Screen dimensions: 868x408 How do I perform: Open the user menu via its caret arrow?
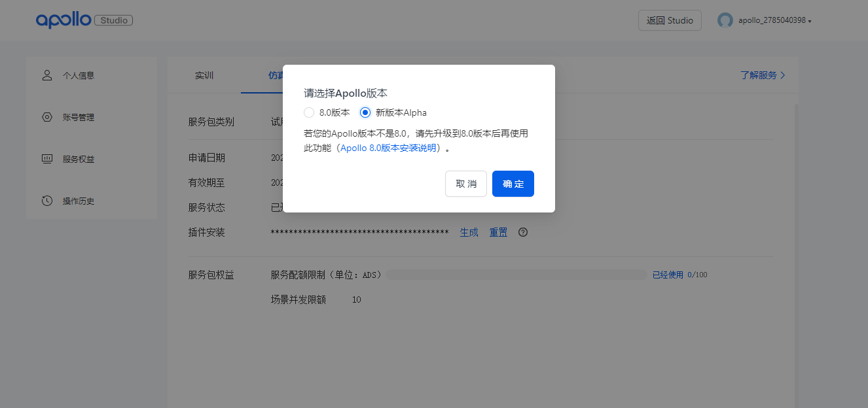tap(809, 22)
